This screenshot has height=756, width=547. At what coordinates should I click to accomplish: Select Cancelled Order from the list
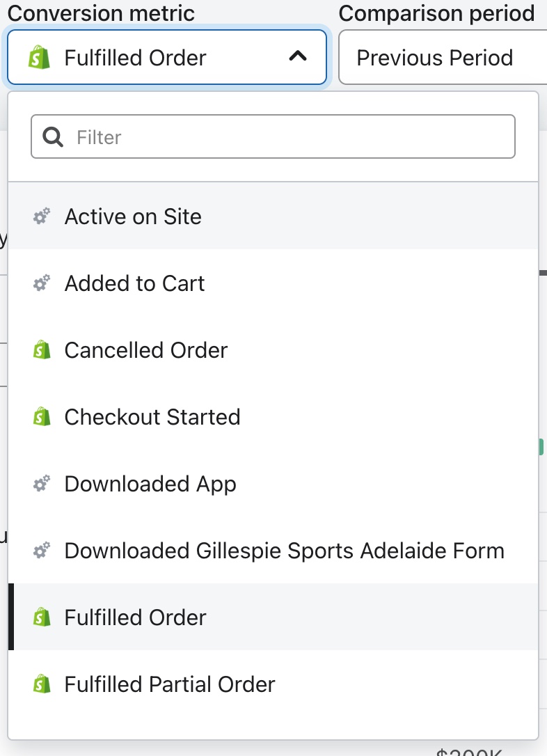146,350
